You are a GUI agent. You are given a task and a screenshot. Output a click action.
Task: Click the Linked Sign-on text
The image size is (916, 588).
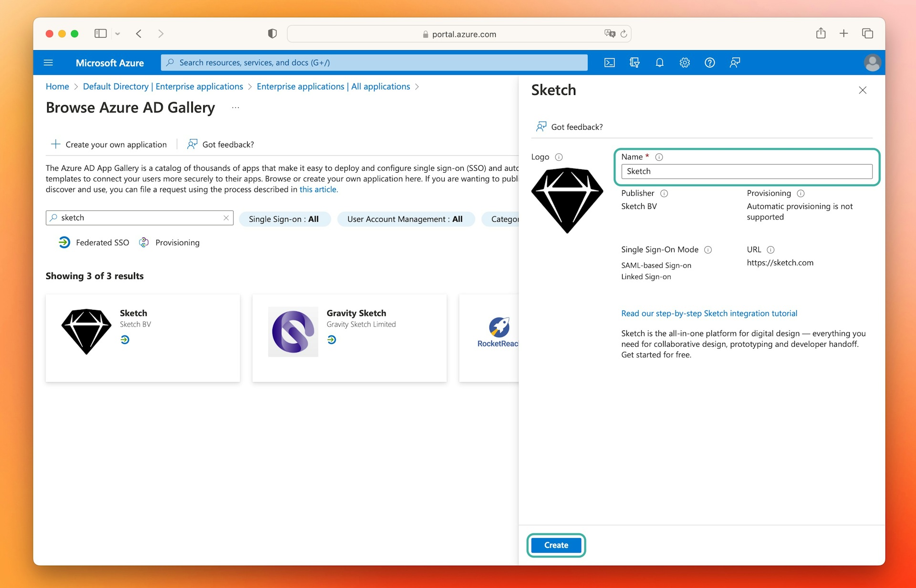(646, 277)
